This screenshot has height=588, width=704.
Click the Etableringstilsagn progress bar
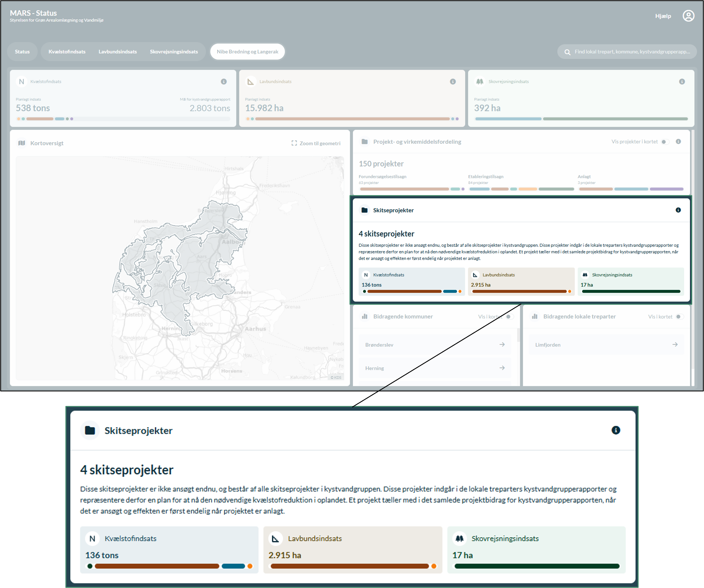521,189
